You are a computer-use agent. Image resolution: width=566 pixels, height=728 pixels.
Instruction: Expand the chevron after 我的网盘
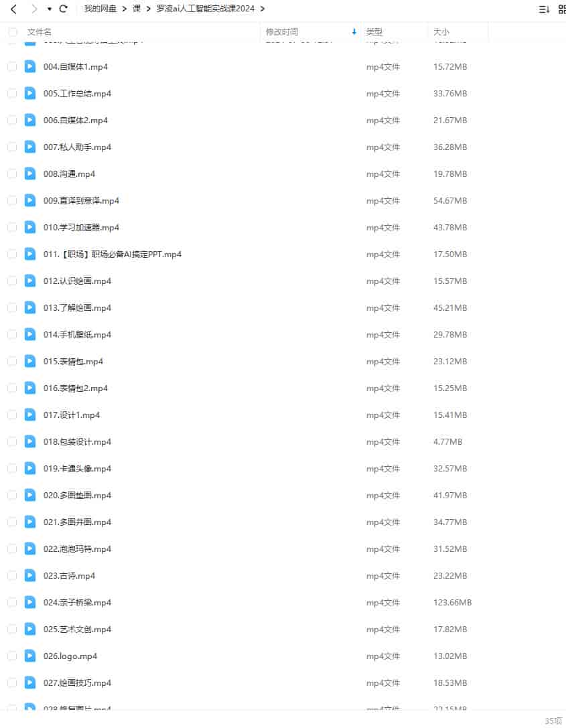coord(125,8)
